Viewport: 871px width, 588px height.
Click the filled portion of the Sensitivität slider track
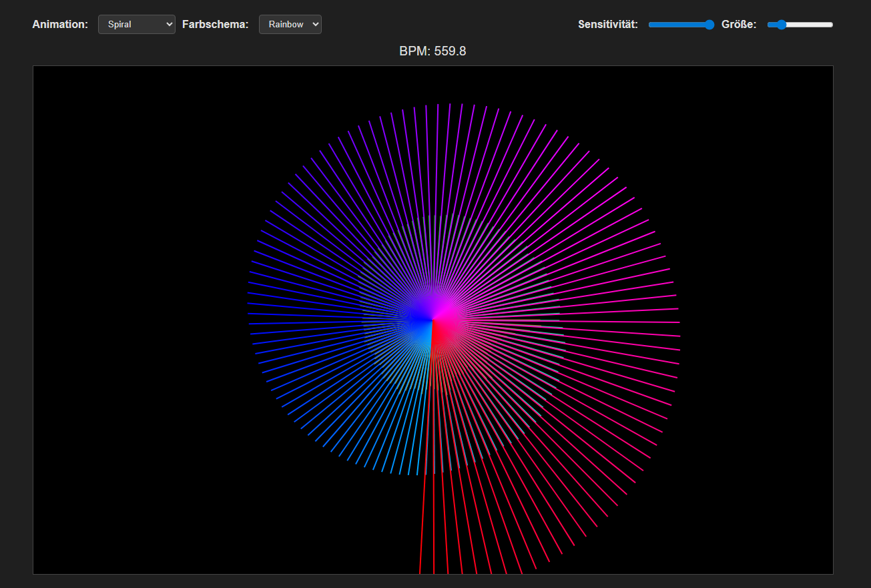coord(674,24)
